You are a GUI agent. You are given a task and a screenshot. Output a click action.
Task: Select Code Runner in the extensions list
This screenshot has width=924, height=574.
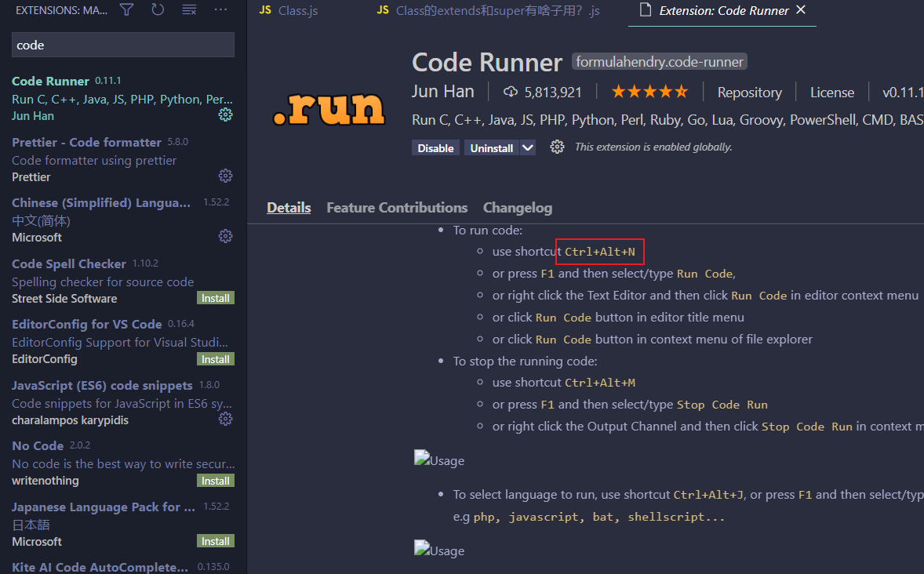(x=123, y=99)
